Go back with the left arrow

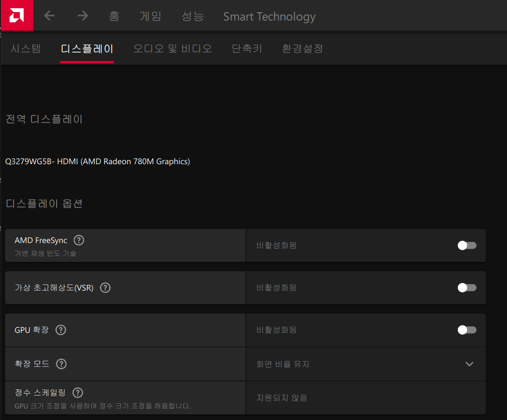pos(49,15)
